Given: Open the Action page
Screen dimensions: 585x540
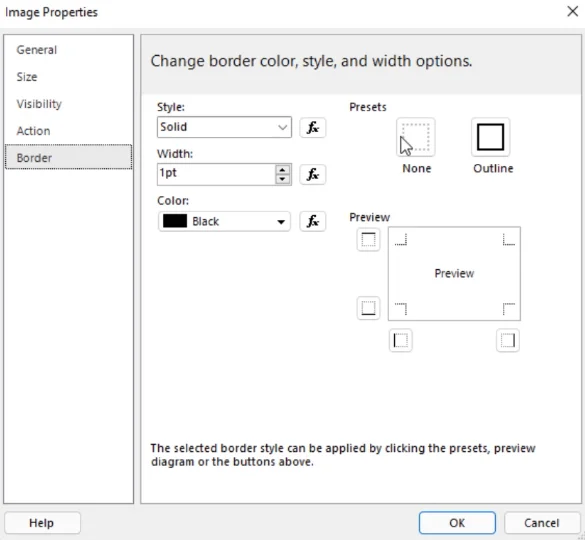Looking at the screenshot, I should coord(33,131).
